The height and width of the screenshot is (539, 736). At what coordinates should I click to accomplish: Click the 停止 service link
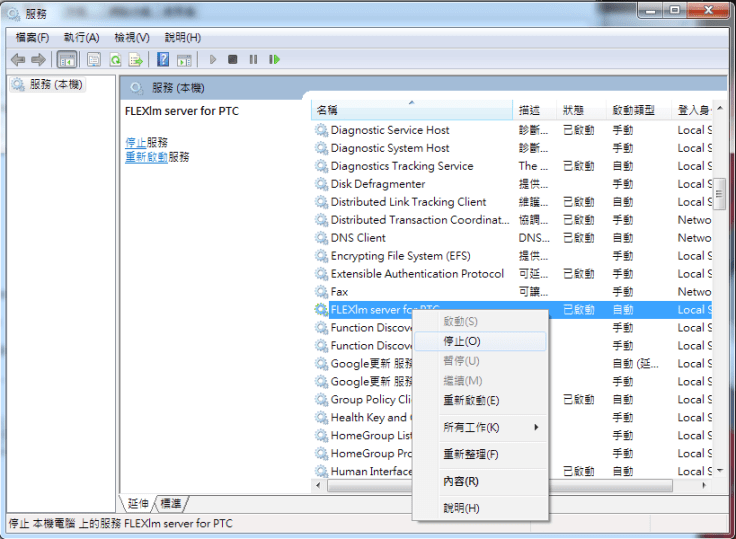135,143
